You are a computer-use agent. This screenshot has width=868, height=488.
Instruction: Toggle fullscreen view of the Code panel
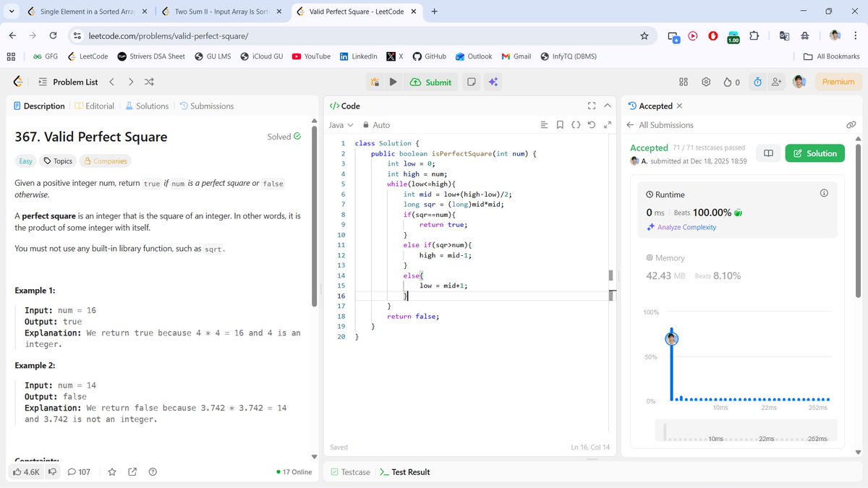pos(590,105)
